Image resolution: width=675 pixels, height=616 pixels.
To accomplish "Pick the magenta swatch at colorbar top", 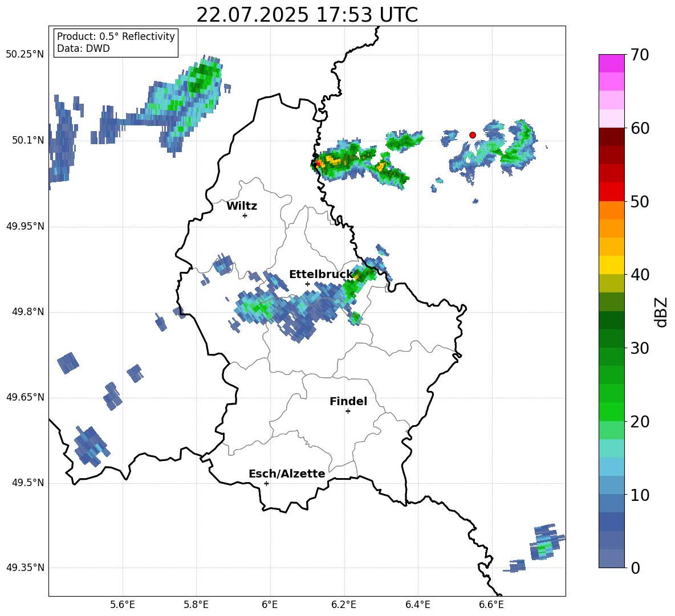I will point(611,63).
